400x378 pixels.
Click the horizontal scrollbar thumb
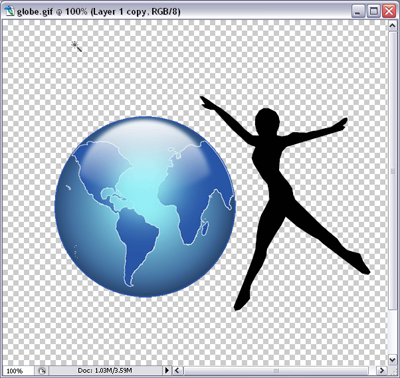276,370
